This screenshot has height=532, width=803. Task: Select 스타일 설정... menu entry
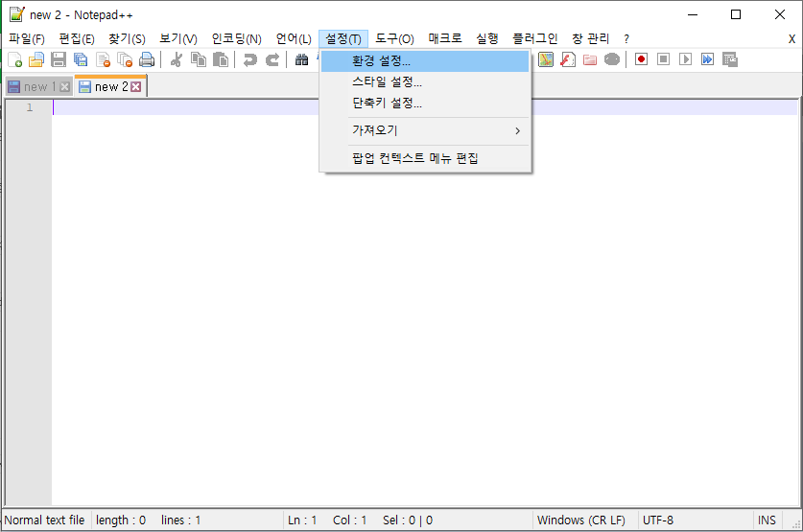(425, 82)
